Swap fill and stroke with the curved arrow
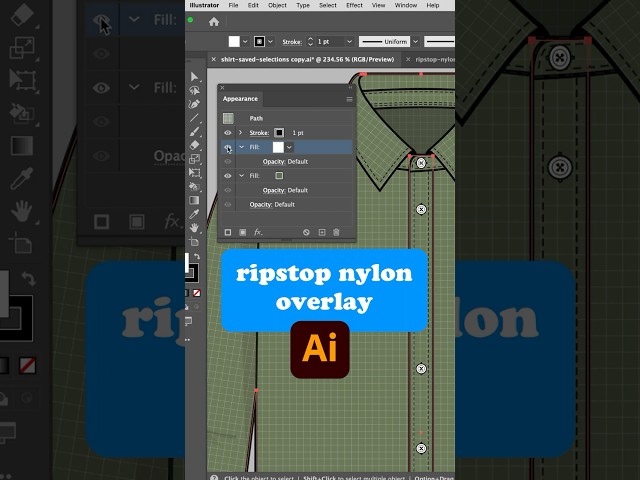The width and height of the screenshot is (640, 480). click(x=197, y=256)
